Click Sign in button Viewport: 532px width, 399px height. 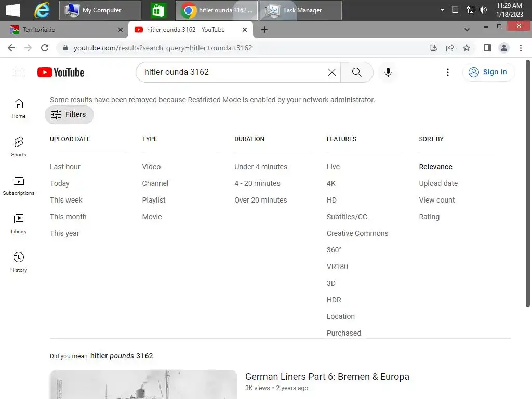pyautogui.click(x=488, y=72)
